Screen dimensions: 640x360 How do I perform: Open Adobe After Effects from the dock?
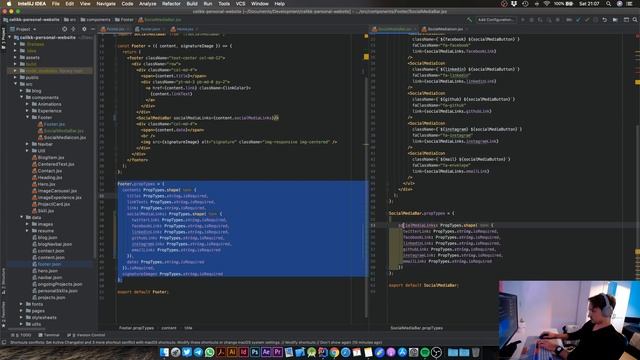click(x=266, y=352)
